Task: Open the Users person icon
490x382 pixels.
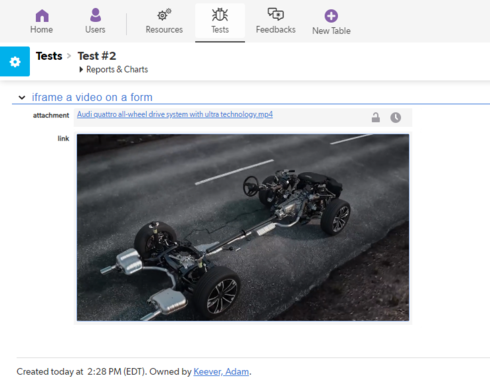Action: (95, 15)
